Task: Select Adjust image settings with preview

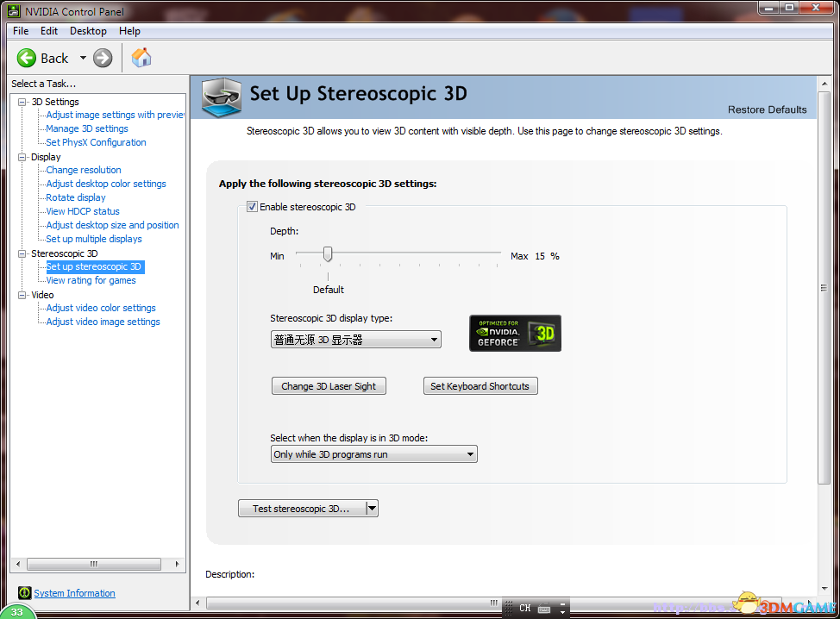Action: [x=115, y=115]
